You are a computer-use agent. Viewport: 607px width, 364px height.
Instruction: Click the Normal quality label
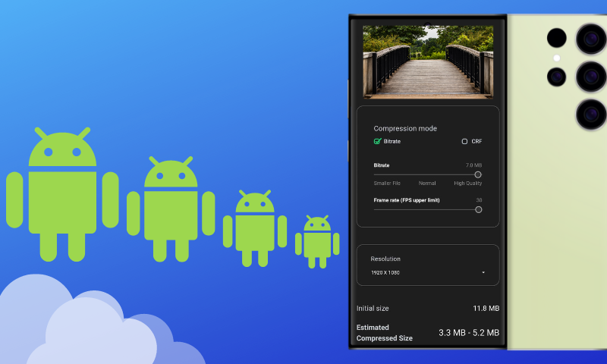pos(427,184)
